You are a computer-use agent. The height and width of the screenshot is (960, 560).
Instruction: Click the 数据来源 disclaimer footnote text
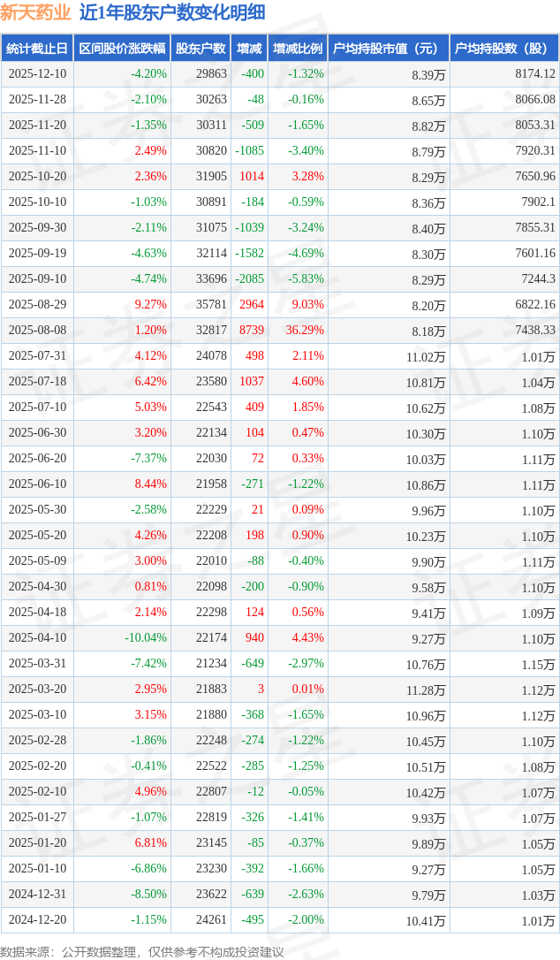pyautogui.click(x=142, y=951)
